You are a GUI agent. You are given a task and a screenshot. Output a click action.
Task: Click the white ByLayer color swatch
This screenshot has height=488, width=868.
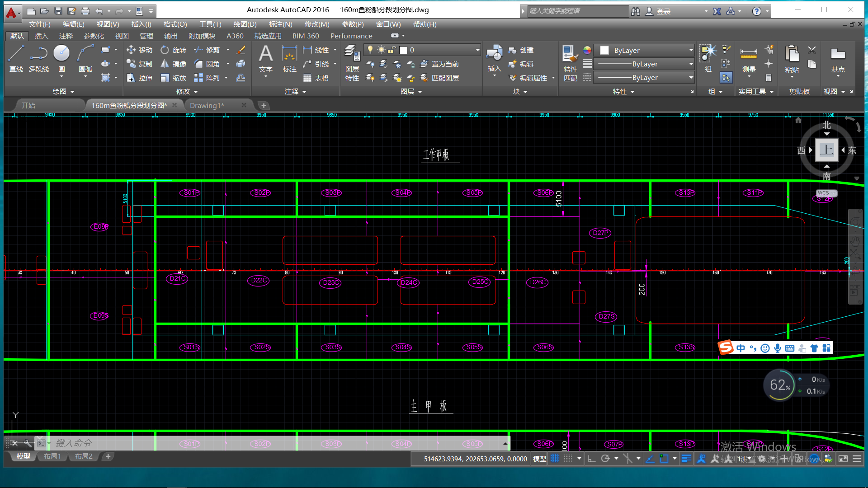tap(604, 50)
